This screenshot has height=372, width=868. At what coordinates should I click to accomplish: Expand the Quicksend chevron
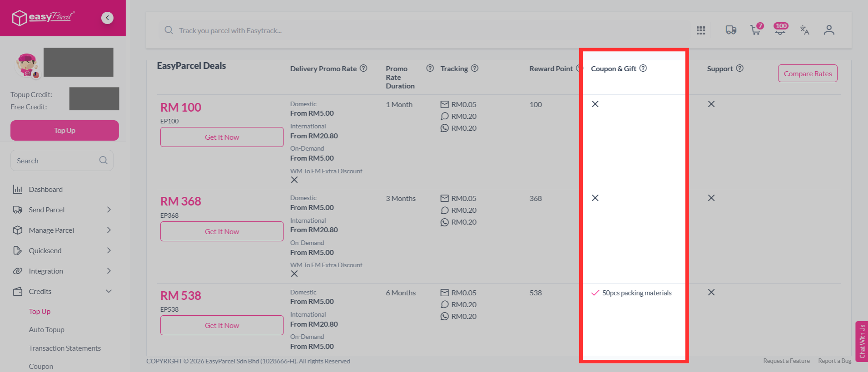pyautogui.click(x=109, y=250)
